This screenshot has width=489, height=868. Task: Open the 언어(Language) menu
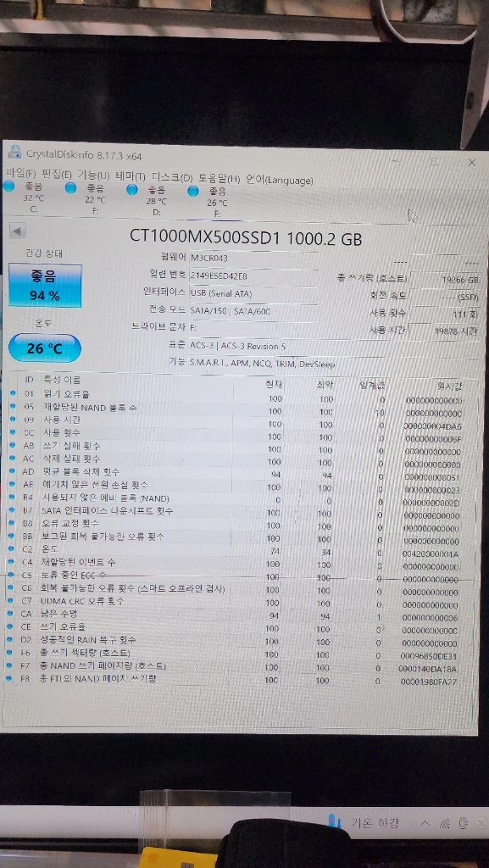pos(280,180)
